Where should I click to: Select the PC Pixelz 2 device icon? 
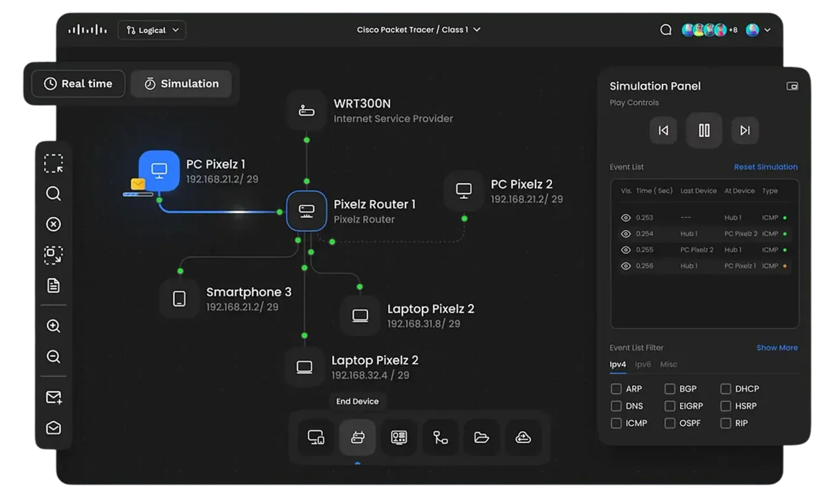click(463, 190)
